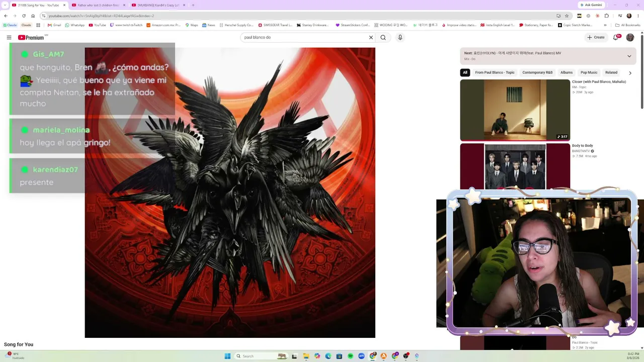Launch Spotify from the taskbar
644x362 pixels.
coord(350,356)
